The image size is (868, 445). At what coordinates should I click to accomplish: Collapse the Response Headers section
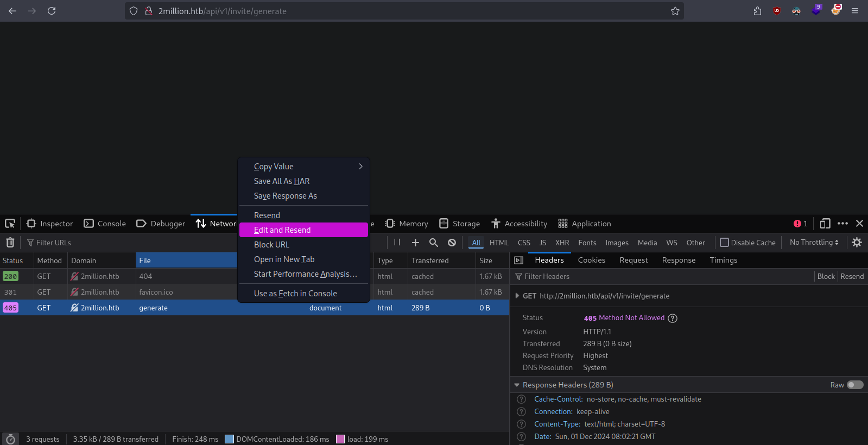[517, 385]
